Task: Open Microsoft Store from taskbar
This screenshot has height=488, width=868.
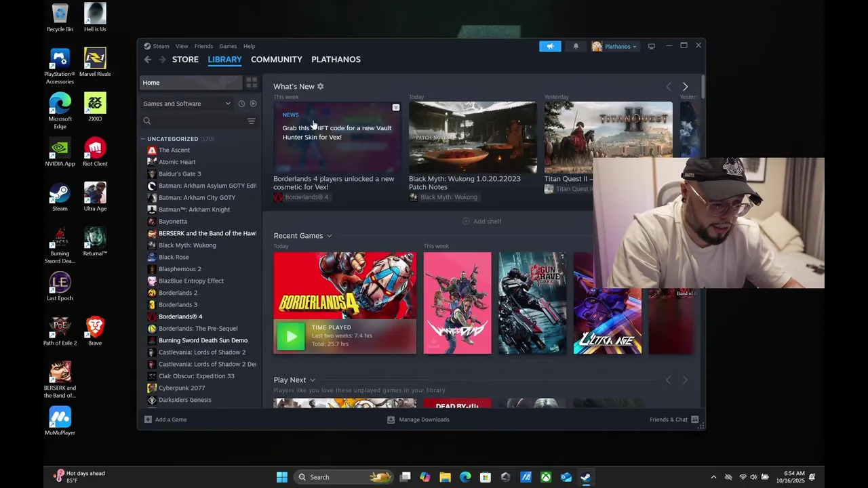Action: coord(486,477)
